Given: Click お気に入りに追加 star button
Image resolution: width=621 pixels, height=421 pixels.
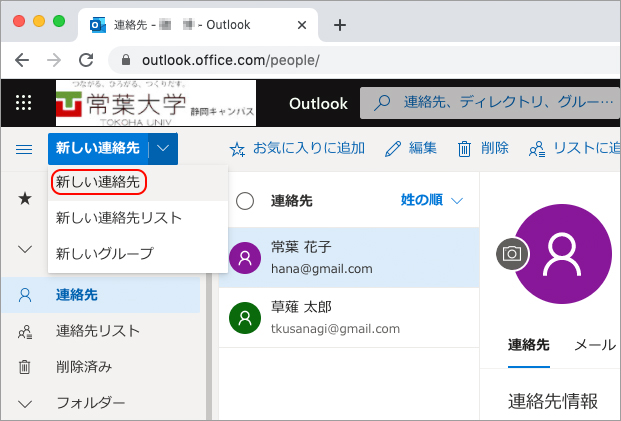Looking at the screenshot, I should [296, 148].
